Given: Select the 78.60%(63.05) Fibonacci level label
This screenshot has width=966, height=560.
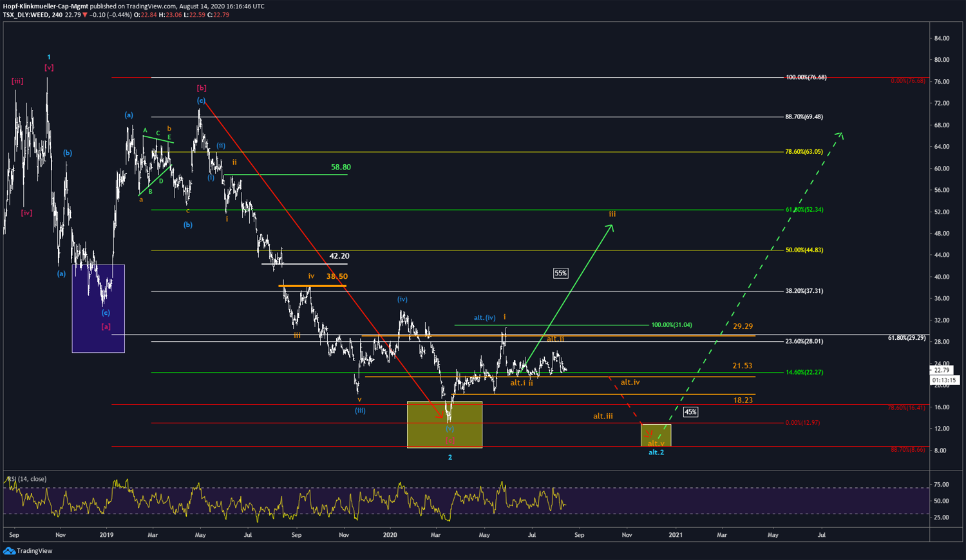Looking at the screenshot, I should tap(804, 152).
